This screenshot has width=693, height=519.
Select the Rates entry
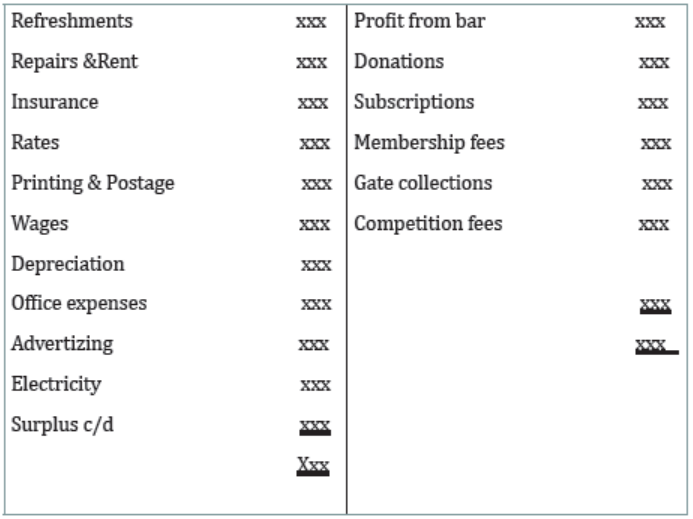(35, 142)
